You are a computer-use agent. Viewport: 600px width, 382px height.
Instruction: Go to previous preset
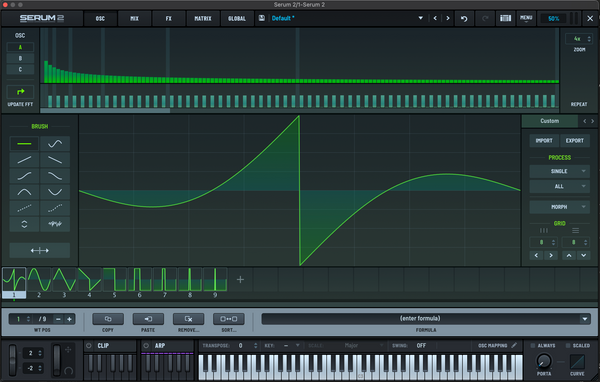[435, 18]
